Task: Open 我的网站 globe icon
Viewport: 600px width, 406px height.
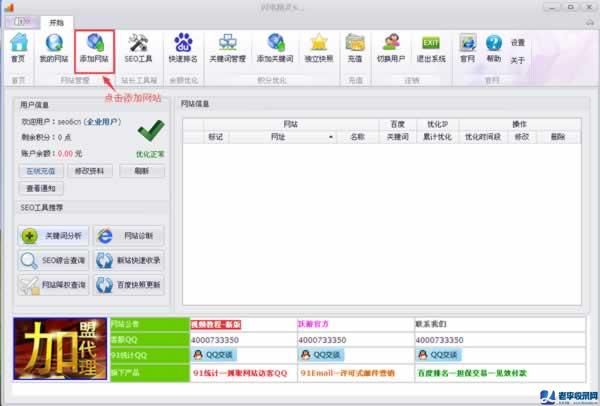Action: 54,48
